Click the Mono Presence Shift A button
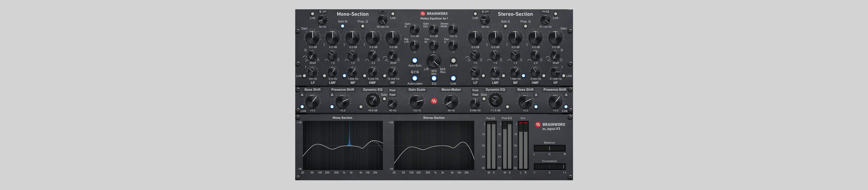 pos(332,95)
